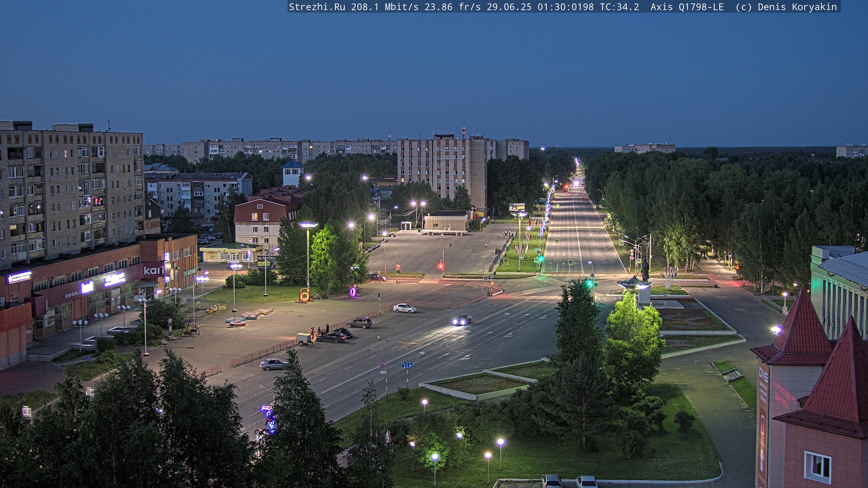
Task: Select the 'TC:34.2' temperature reading
Action: point(619,7)
